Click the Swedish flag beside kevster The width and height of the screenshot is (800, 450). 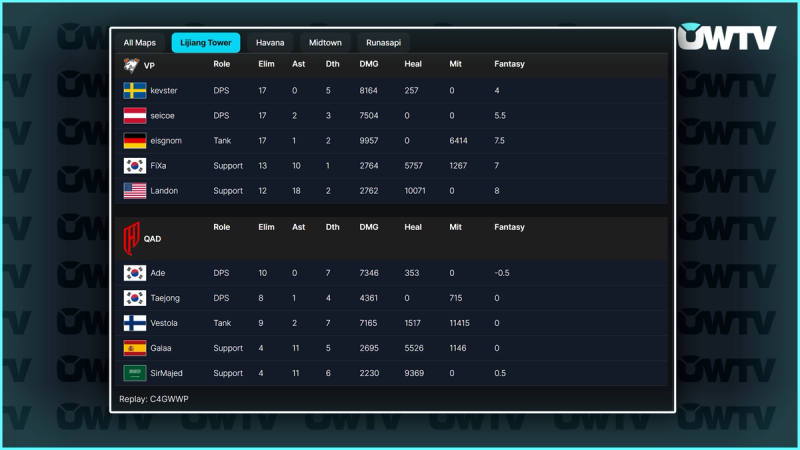pyautogui.click(x=135, y=91)
